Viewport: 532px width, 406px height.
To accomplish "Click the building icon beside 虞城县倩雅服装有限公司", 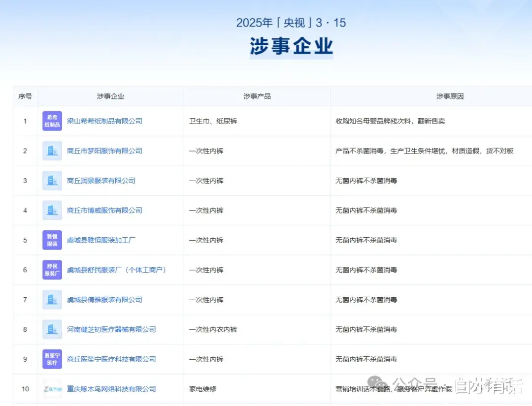I will (52, 300).
